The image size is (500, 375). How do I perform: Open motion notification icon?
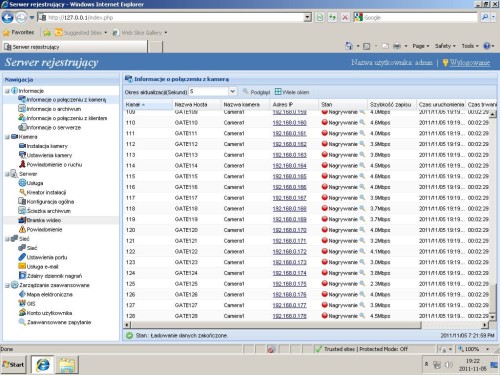pos(22,164)
